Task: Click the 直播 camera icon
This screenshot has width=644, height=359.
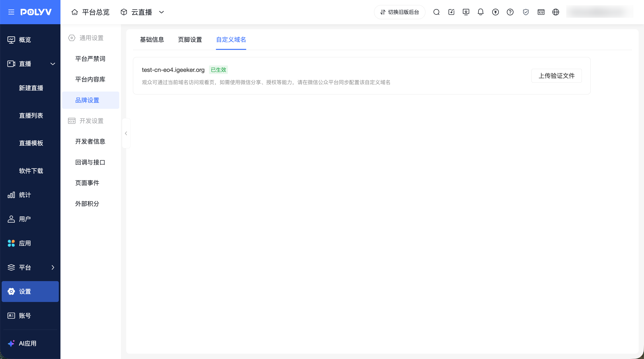Action: click(11, 64)
